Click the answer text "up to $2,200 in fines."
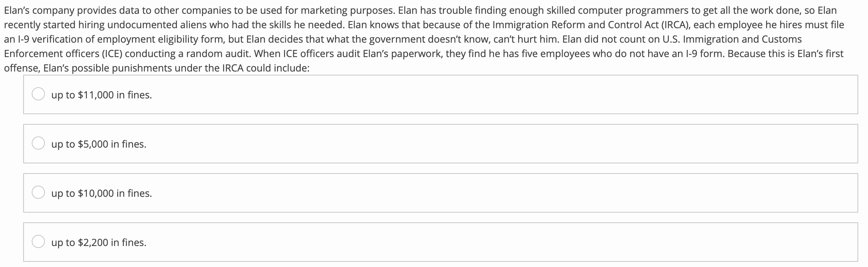 tap(98, 243)
